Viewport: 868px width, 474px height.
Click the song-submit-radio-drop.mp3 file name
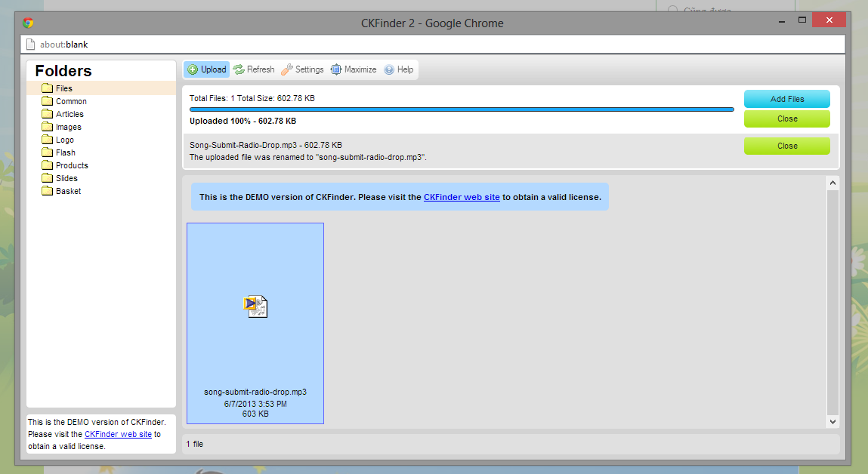[255, 392]
